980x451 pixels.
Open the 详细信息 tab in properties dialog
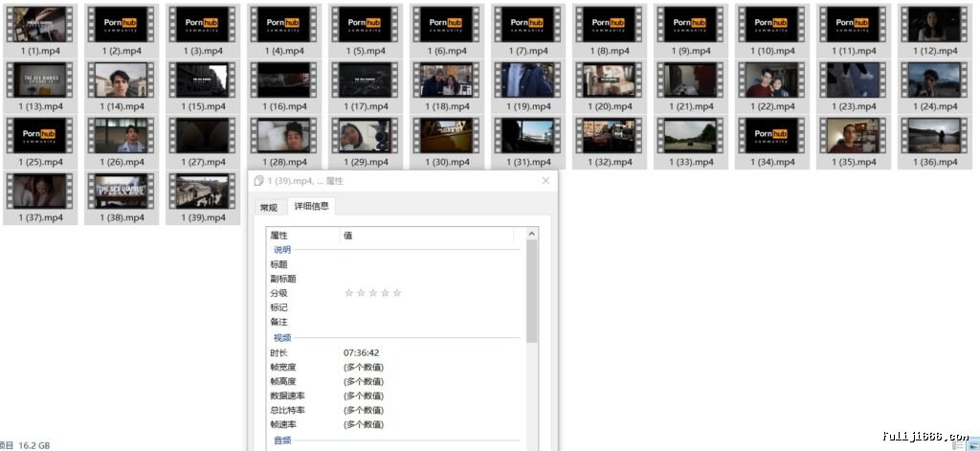click(x=311, y=206)
